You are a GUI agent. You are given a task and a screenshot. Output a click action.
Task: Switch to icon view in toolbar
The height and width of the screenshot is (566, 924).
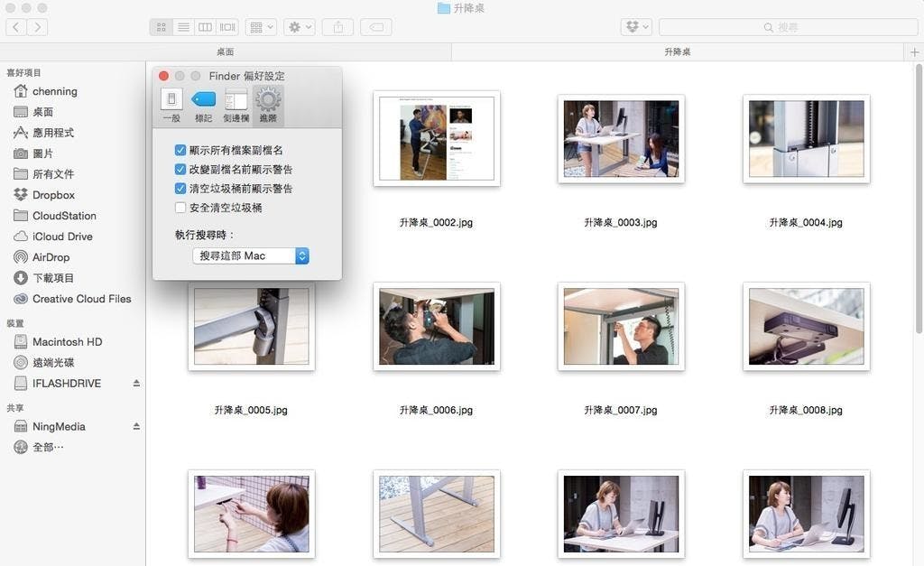pyautogui.click(x=161, y=27)
